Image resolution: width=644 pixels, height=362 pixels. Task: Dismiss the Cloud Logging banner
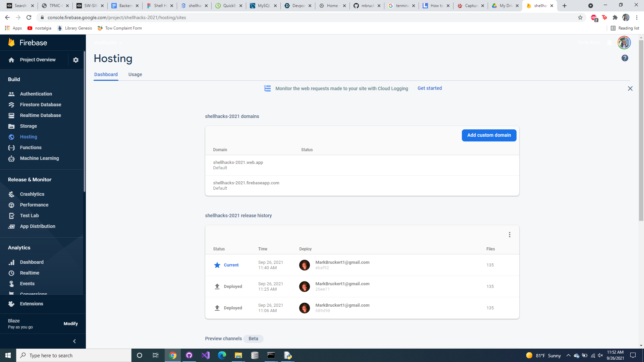click(x=630, y=88)
